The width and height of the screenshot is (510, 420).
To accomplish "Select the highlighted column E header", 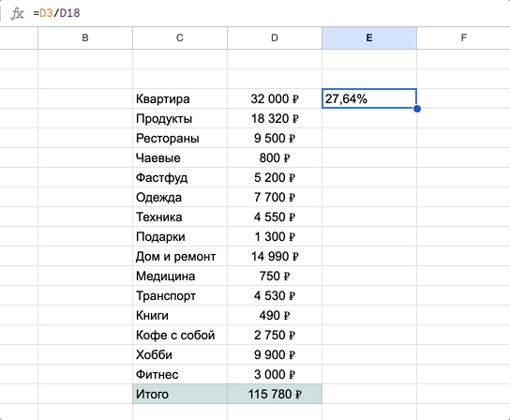I will 369,38.
